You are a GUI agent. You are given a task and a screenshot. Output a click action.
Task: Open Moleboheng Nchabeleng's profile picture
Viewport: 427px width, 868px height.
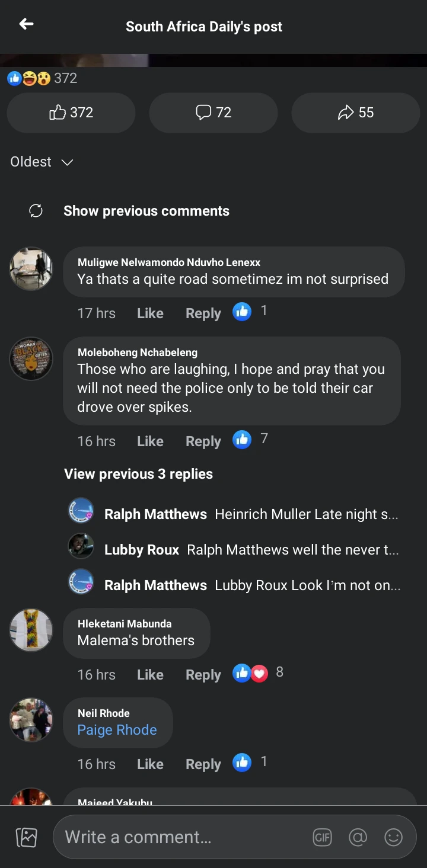31,358
